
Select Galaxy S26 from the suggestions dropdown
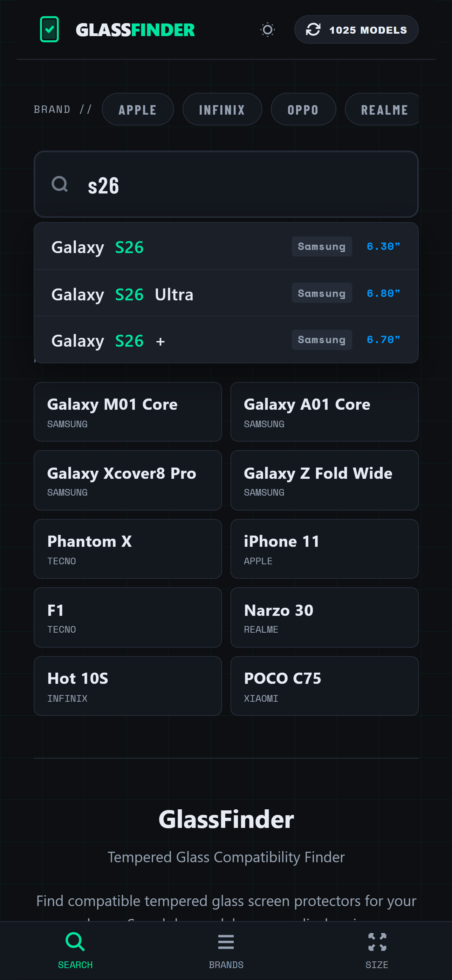pos(226,246)
